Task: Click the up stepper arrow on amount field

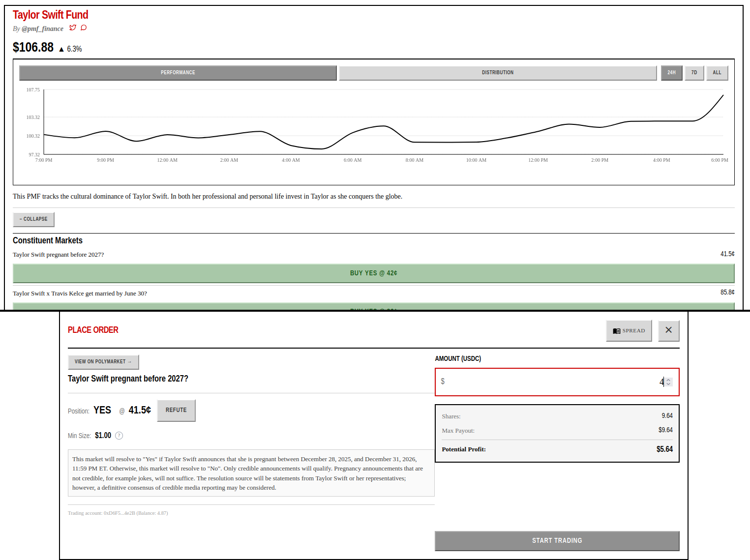Action: (x=669, y=379)
